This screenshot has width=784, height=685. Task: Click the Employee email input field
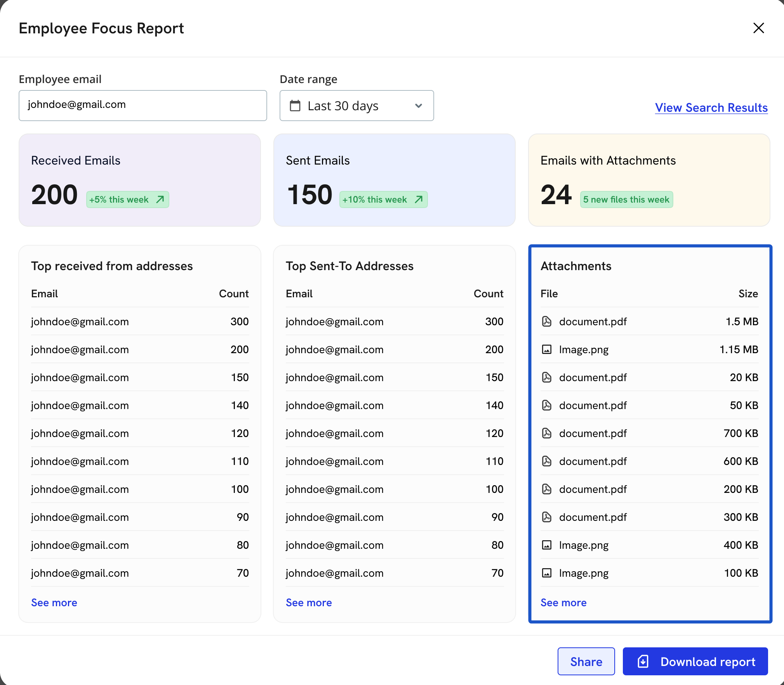pyautogui.click(x=143, y=106)
